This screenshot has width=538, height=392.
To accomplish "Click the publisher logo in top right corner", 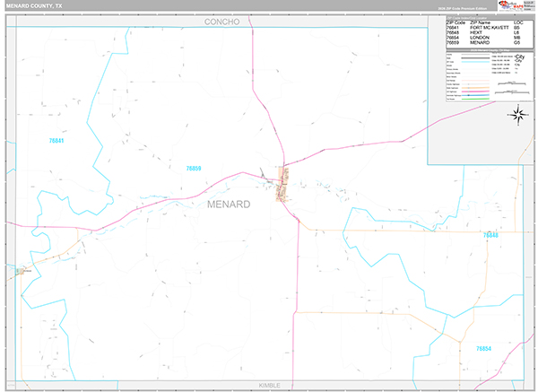I will coord(508,6).
